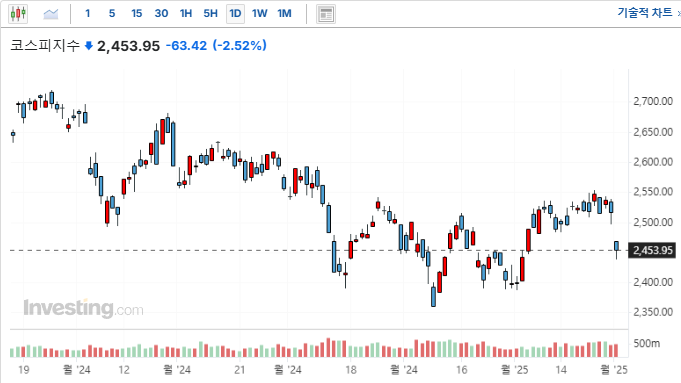Open the chart layout panel icon
The image size is (681, 383).
tap(326, 14)
